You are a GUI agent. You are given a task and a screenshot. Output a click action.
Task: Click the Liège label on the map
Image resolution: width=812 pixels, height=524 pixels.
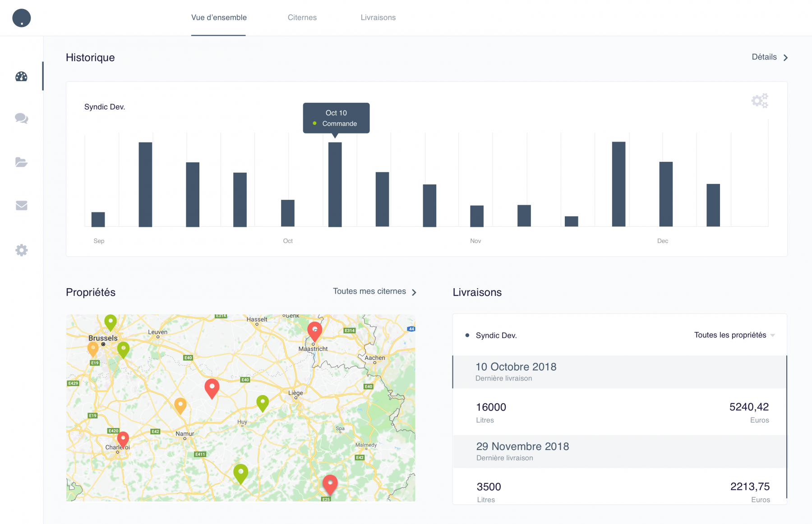tap(295, 393)
